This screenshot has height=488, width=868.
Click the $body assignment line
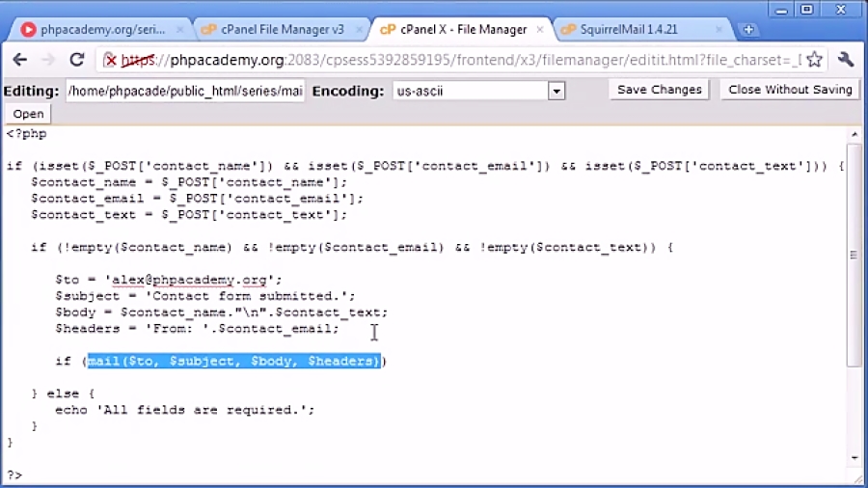(x=222, y=312)
